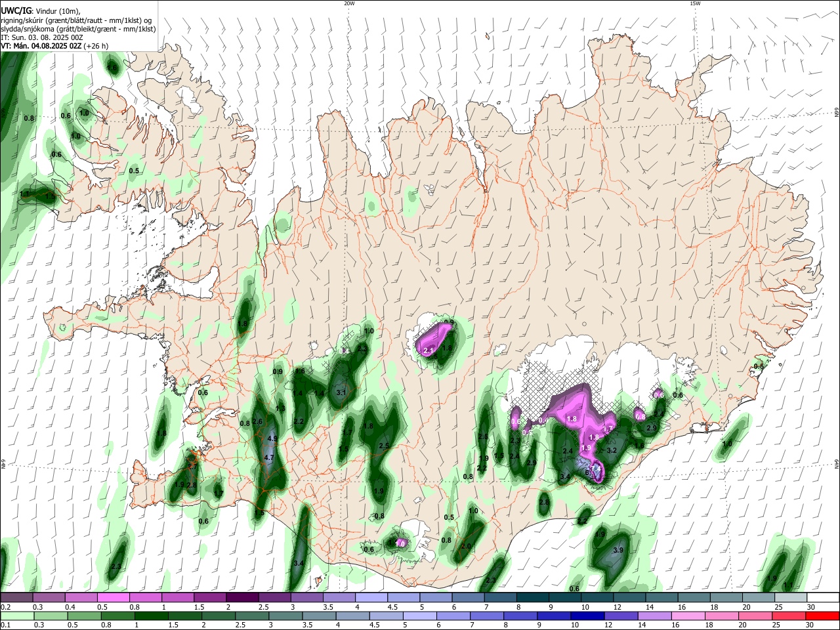Select the 'VT: Mán. 04.08.2025 02Z (+26 h)' line
This screenshot has height=630, width=840.
pyautogui.click(x=54, y=46)
